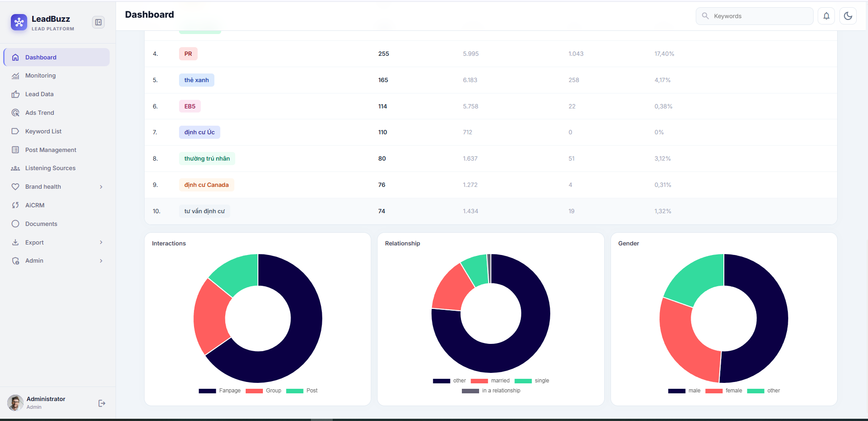Toggle 'in a relationship' legend swatch
Screen dimensions: 868x421
[x=470, y=391]
